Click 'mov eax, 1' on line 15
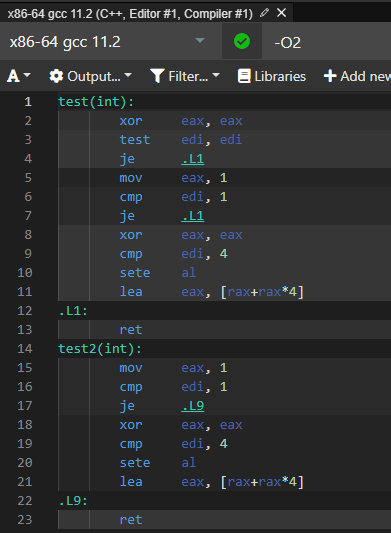Viewport: 391px width, 533px height. (173, 368)
